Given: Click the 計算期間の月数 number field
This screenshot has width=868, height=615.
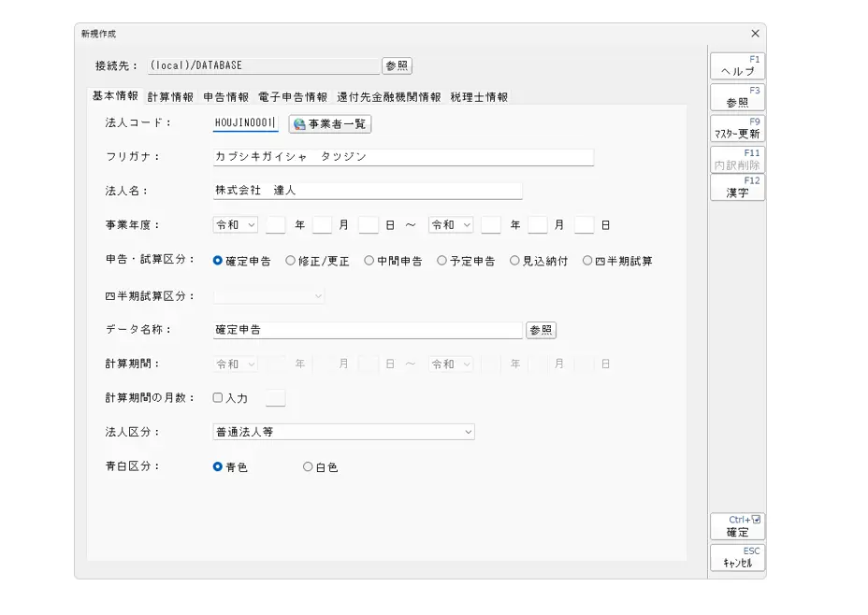Looking at the screenshot, I should pyautogui.click(x=276, y=398).
